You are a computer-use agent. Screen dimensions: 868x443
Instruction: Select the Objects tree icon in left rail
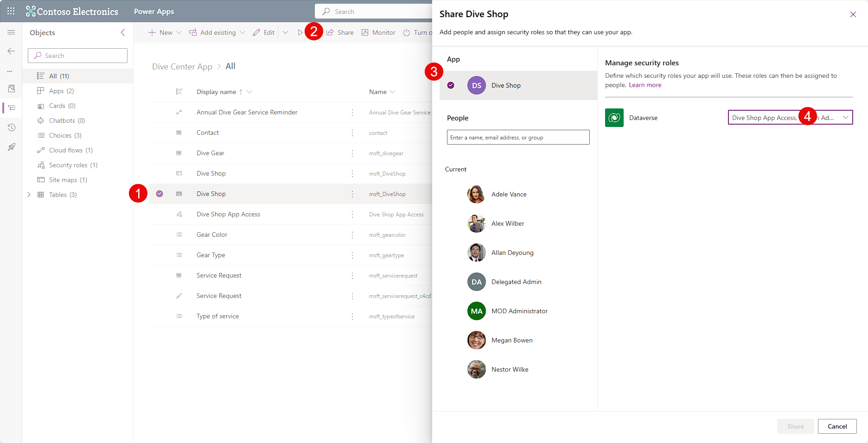click(x=12, y=108)
